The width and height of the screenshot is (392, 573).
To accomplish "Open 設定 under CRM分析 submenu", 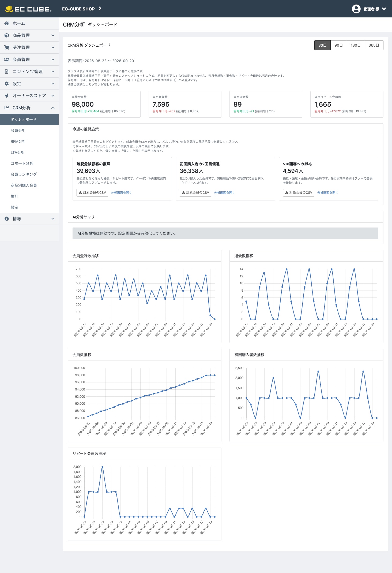I will click(x=29, y=207).
